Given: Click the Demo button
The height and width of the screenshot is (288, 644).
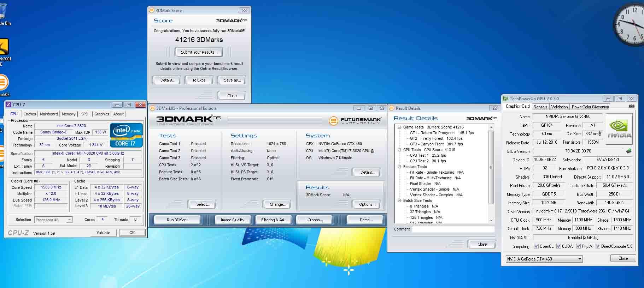Looking at the screenshot, I should (x=366, y=220).
